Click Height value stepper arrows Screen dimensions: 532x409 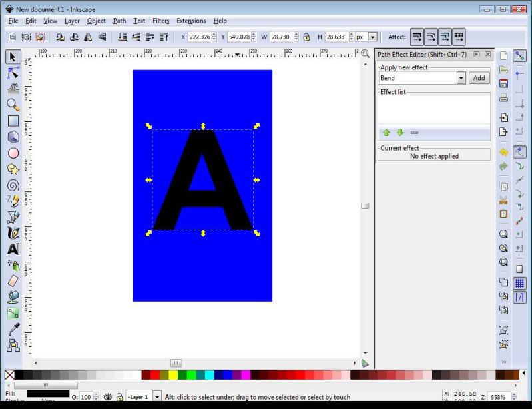pos(351,37)
